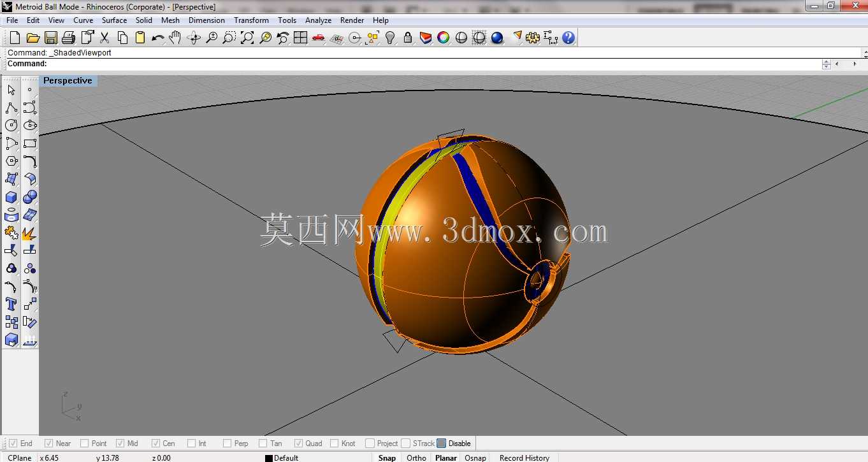Viewport: 868px width, 462px height.
Task: Click the padlock Lock objects icon
Action: click(408, 38)
